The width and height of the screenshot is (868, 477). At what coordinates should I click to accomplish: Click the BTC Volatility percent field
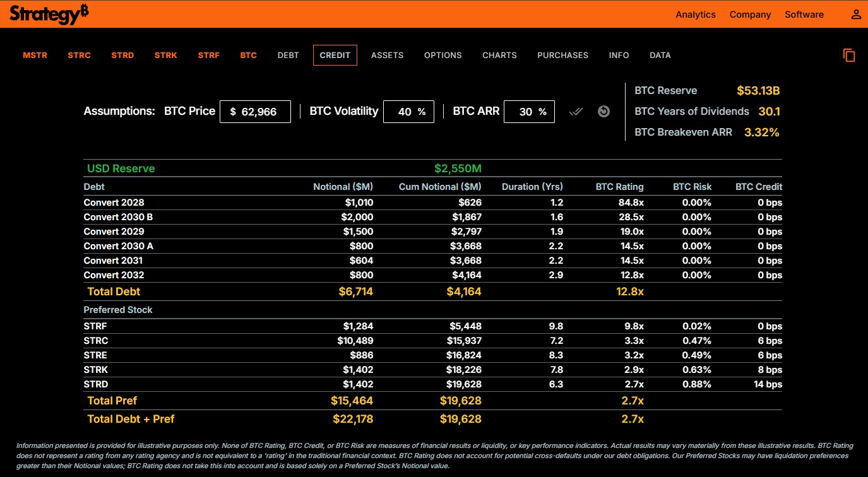pyautogui.click(x=408, y=112)
